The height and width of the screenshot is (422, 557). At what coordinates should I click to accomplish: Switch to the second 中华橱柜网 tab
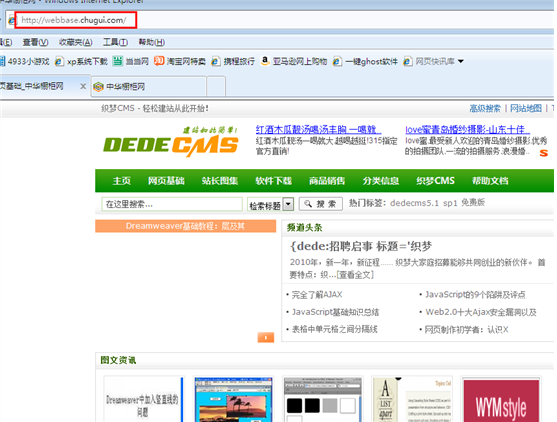point(149,86)
